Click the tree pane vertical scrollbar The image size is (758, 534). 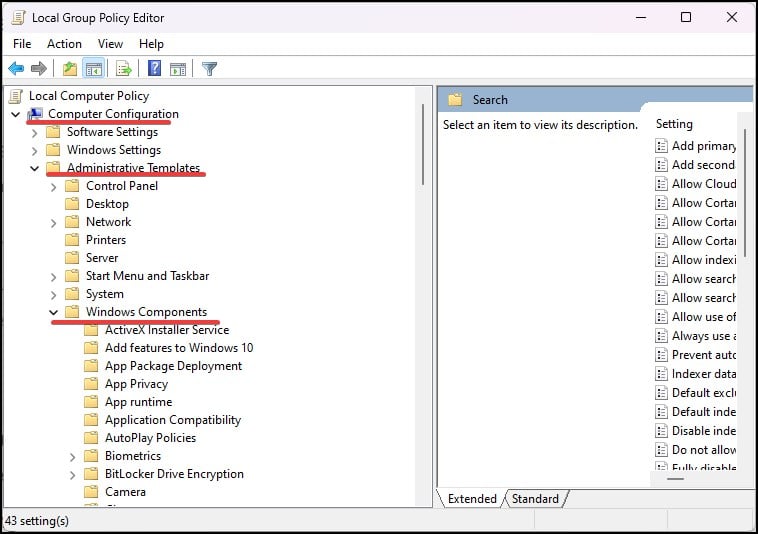(423, 145)
